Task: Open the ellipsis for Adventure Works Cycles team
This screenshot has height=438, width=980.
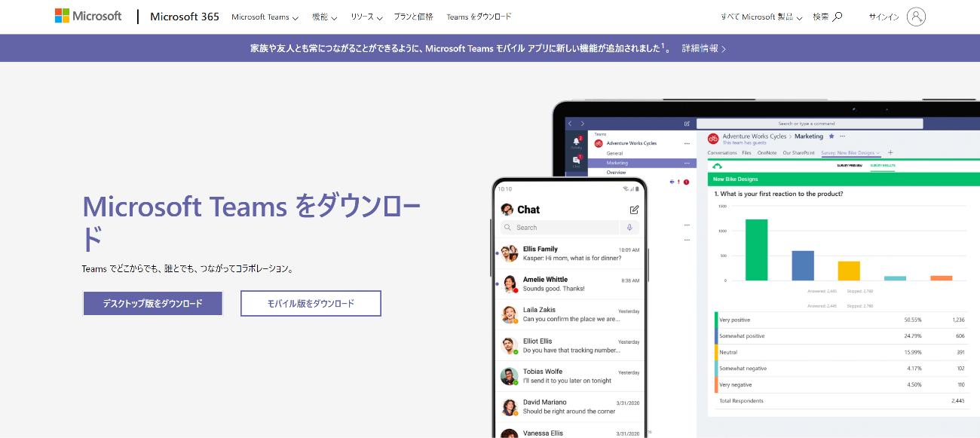Action: [687, 143]
